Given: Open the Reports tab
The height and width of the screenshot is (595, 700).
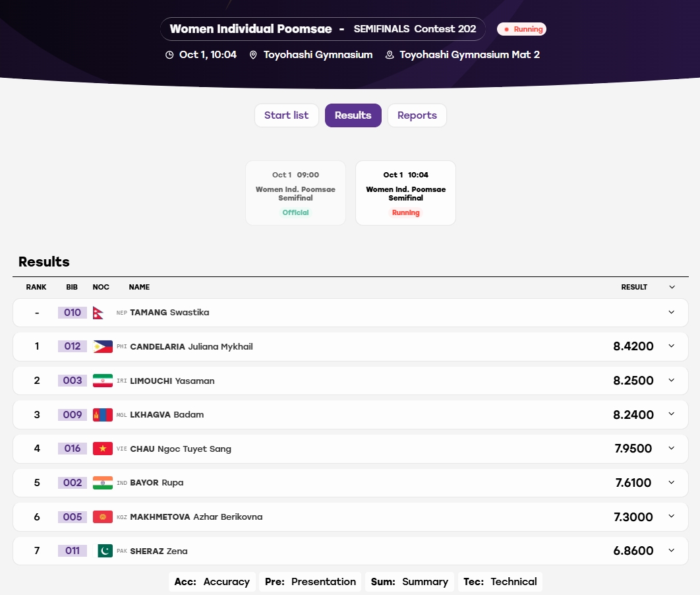Looking at the screenshot, I should 417,115.
